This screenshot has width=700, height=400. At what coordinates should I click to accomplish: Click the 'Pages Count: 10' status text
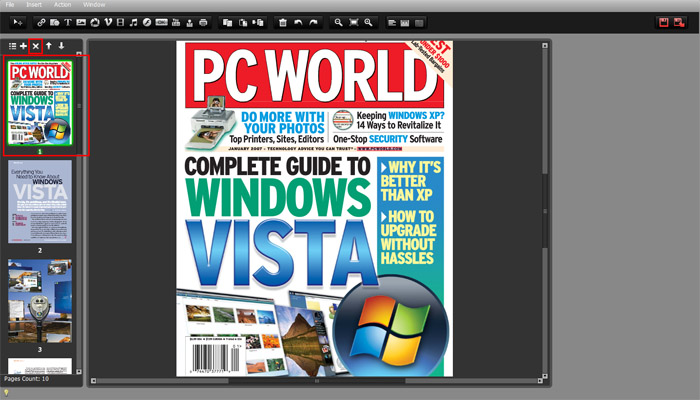tap(26, 379)
